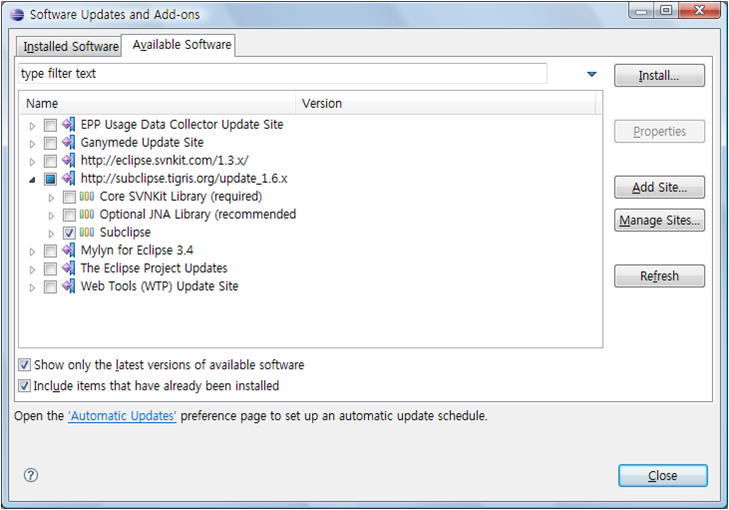Toggle the subclipse.tigris.org update site checkbox

point(50,179)
